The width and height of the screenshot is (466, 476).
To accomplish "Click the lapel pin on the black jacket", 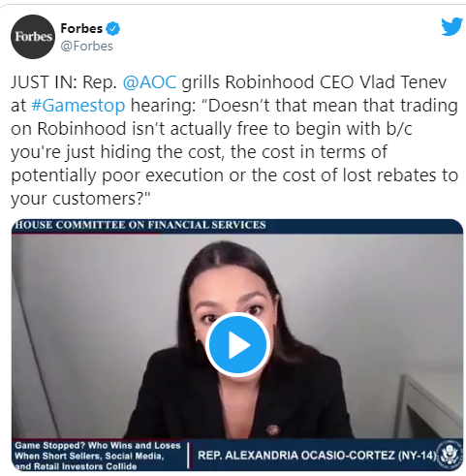I will (272, 429).
